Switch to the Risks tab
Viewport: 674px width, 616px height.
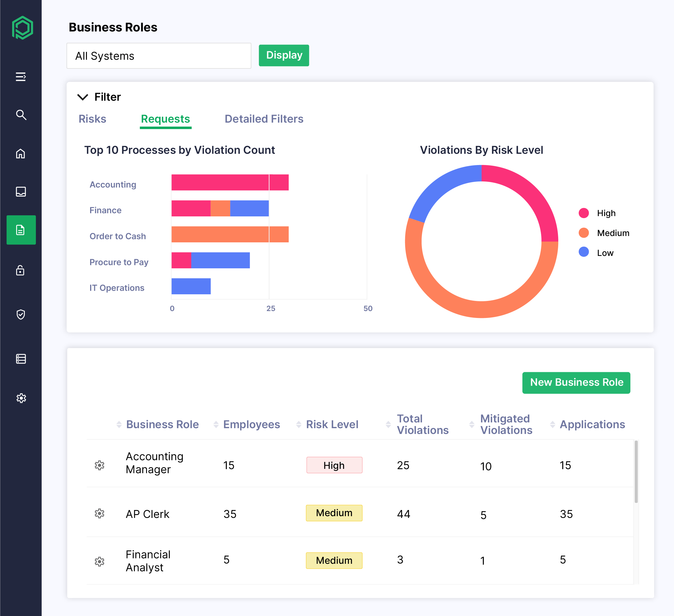[93, 119]
